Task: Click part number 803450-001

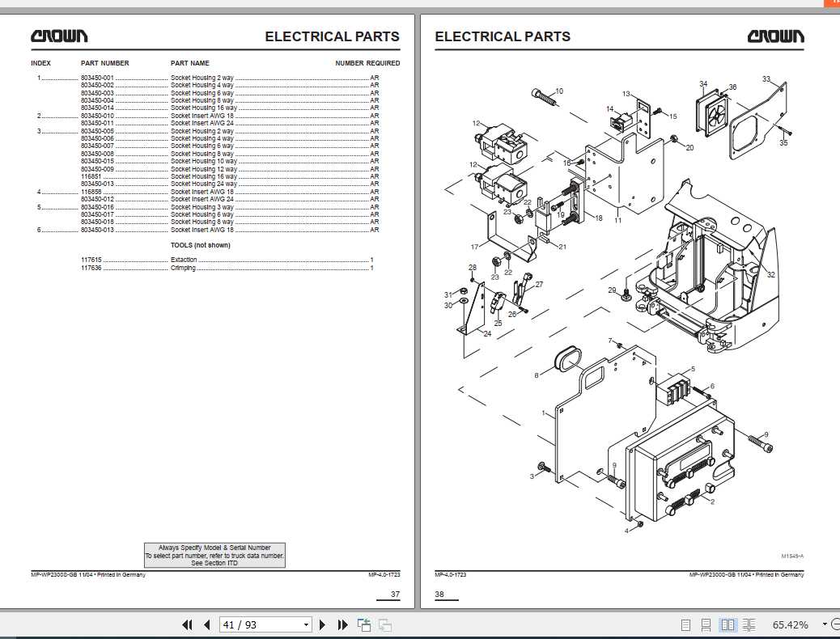Action: tap(97, 78)
